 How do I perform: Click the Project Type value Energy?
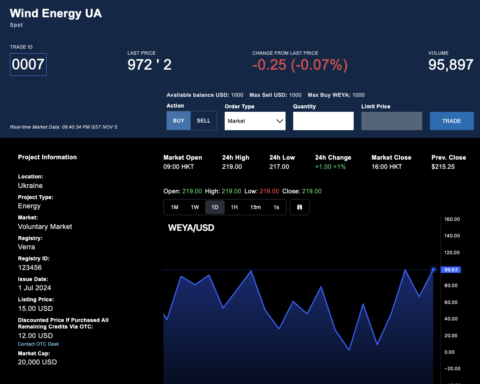tap(29, 206)
